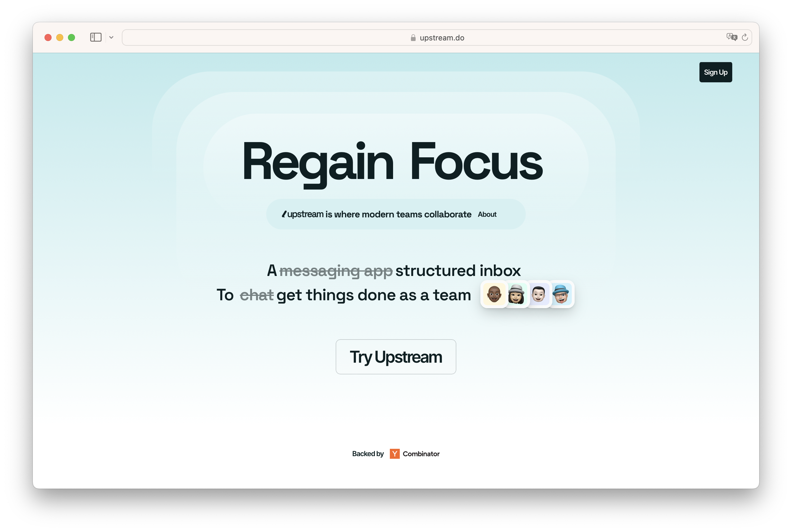Viewport: 792px width, 532px height.
Task: Click the Try Upstream button
Action: point(396,357)
